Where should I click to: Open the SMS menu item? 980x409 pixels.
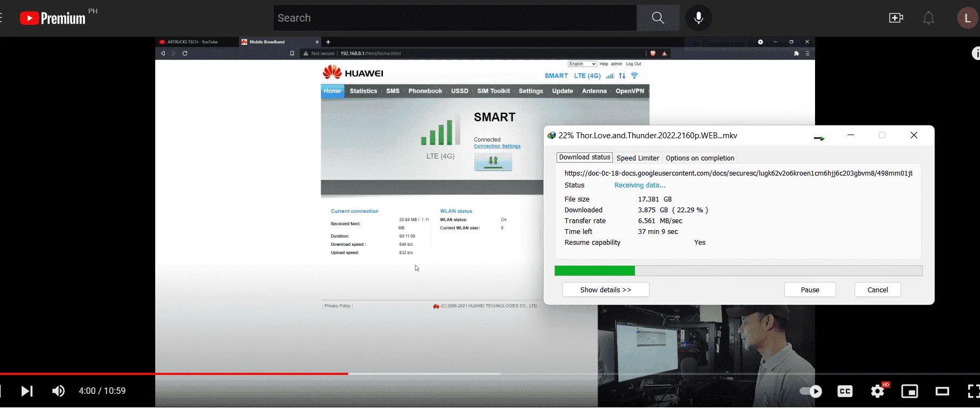pos(393,91)
